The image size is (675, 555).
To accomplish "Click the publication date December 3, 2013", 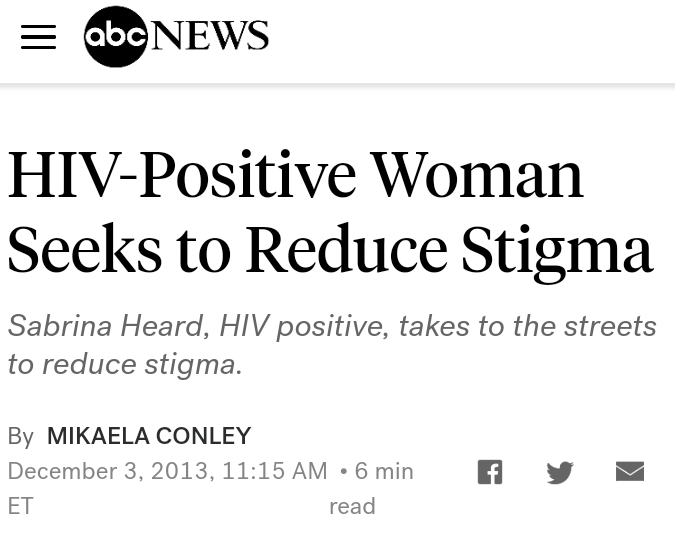I will coord(109,471).
